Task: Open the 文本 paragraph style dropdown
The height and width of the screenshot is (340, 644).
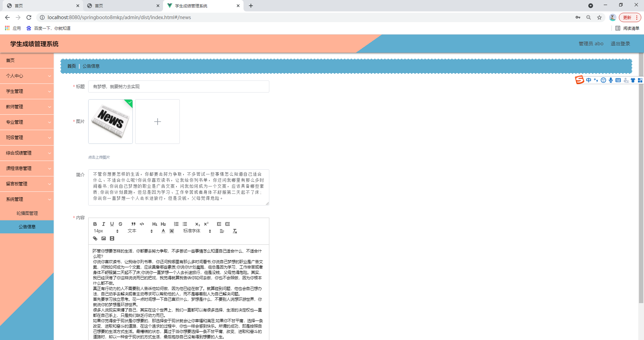Action: [140, 231]
